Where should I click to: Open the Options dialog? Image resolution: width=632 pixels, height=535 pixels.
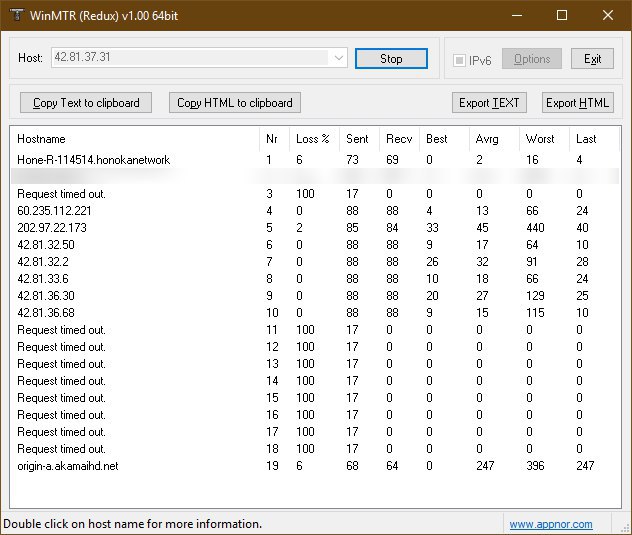click(x=531, y=59)
